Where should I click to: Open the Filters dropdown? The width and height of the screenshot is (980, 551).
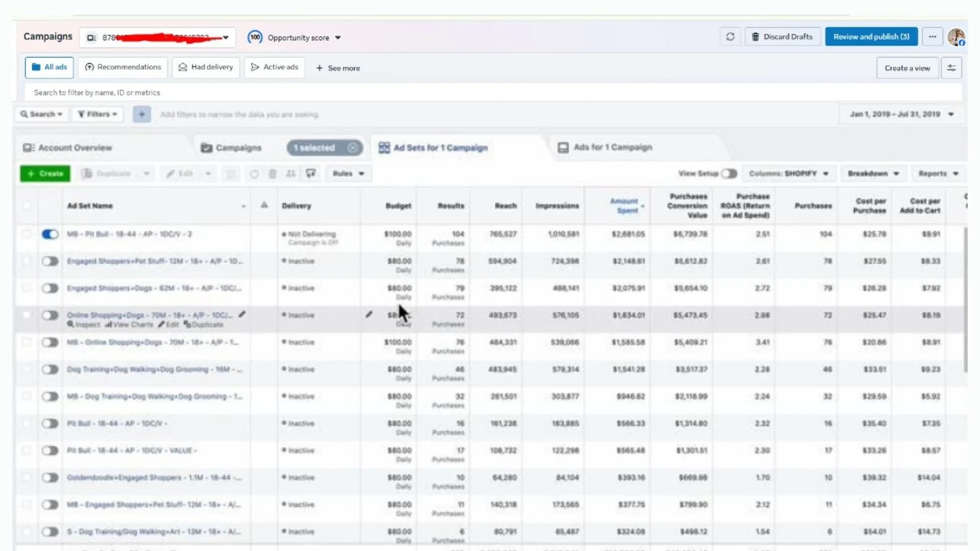(97, 114)
